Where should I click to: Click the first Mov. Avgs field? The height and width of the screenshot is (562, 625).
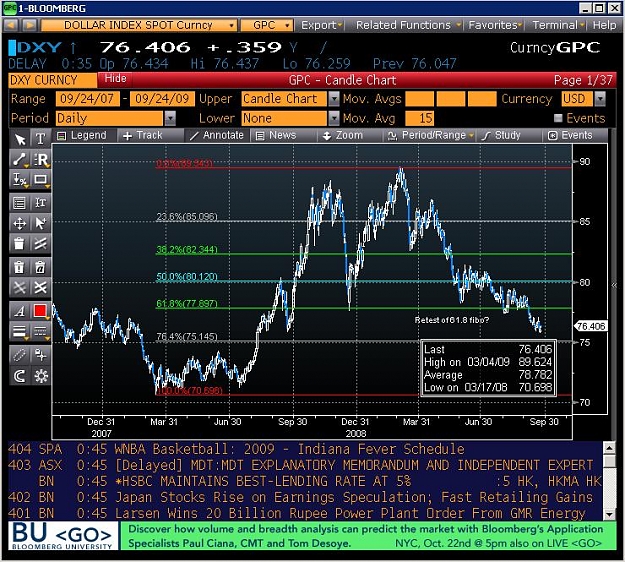tap(419, 98)
